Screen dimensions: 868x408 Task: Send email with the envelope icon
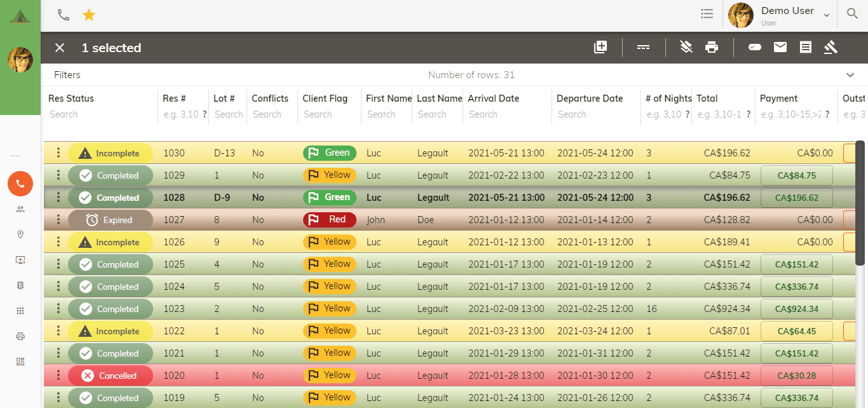[780, 47]
